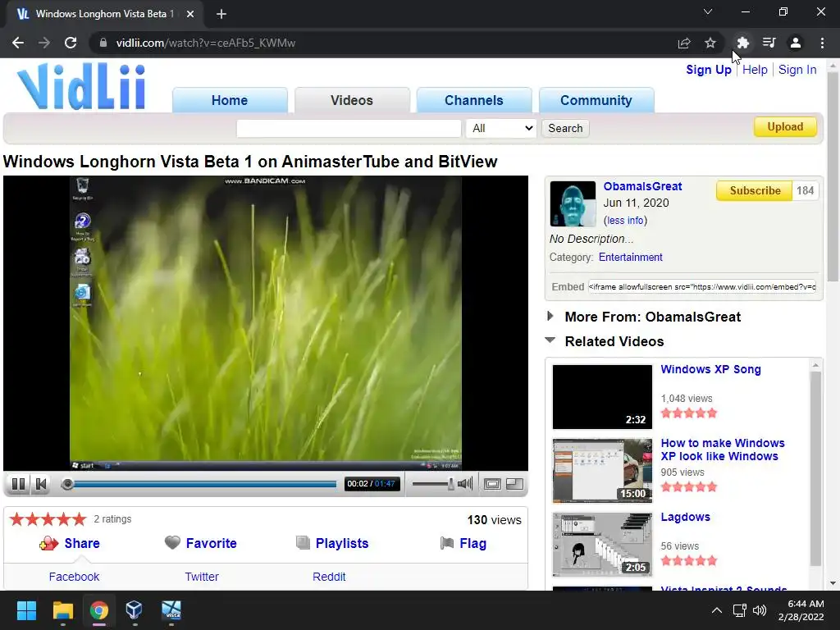Click the Search button

click(x=565, y=128)
